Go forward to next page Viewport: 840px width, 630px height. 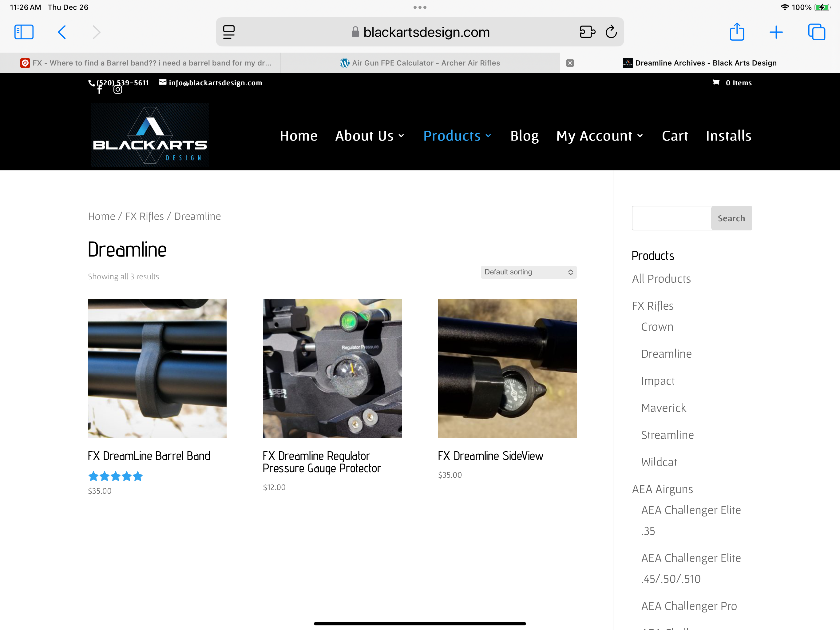[97, 32]
